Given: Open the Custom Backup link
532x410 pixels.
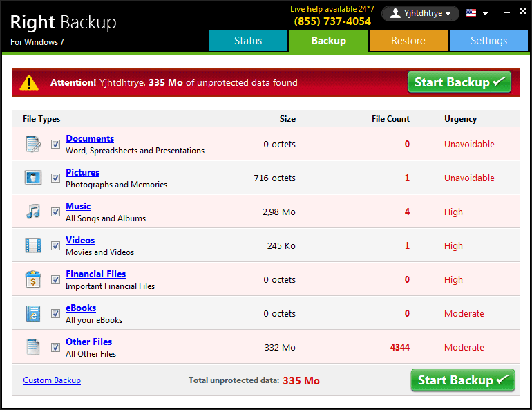Looking at the screenshot, I should point(52,380).
